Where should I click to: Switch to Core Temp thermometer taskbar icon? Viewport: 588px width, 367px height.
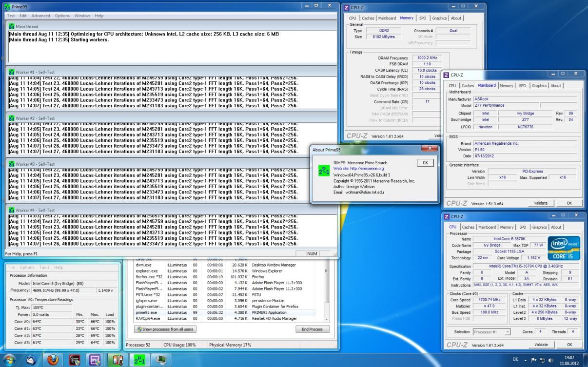click(x=118, y=359)
